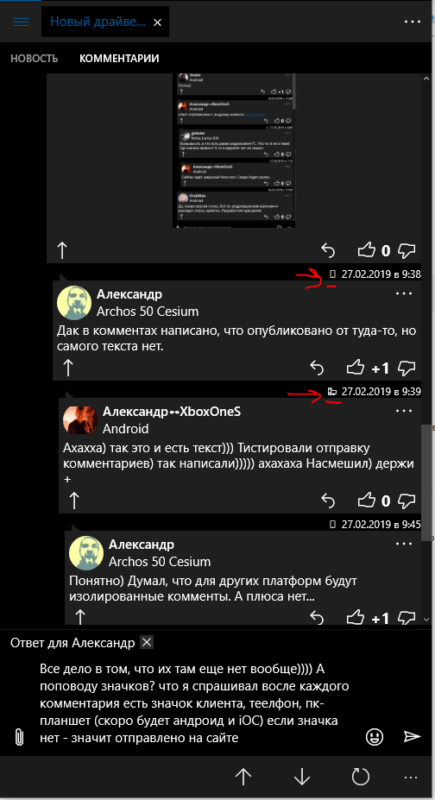Image resolution: width=435 pixels, height=800 pixels.
Task: Close the Новый драйве... tab
Action: click(x=158, y=22)
